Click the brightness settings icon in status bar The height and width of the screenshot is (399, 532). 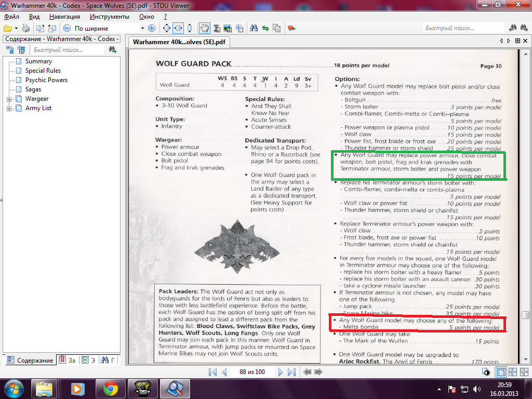point(486,372)
